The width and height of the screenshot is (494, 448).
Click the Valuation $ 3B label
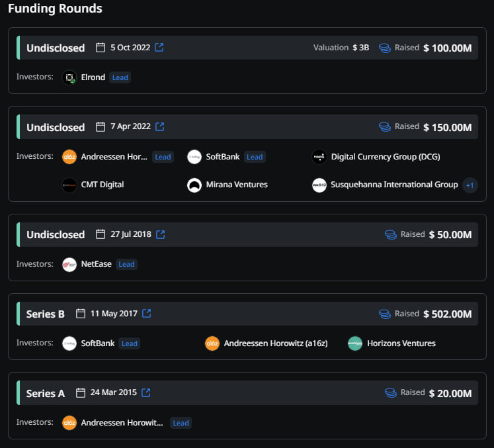341,48
